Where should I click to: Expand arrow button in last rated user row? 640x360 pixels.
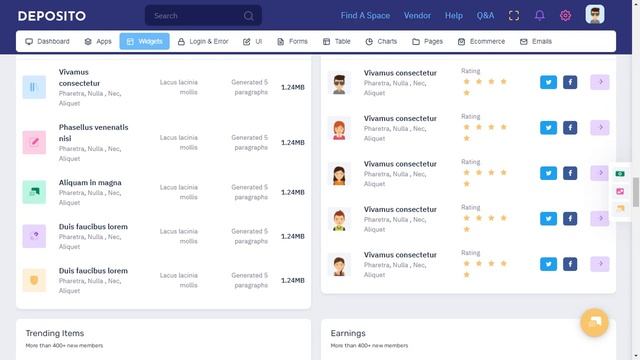tap(600, 264)
